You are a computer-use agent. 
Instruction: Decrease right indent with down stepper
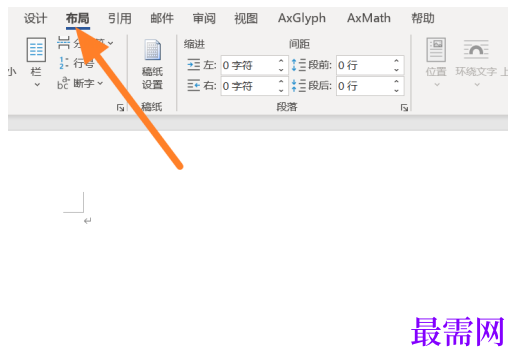coord(281,90)
